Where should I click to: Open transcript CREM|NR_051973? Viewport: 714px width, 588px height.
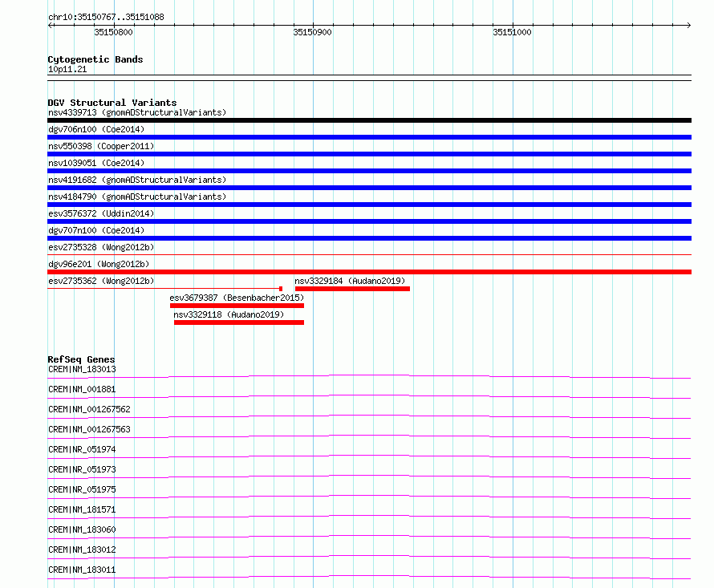pyautogui.click(x=82, y=469)
